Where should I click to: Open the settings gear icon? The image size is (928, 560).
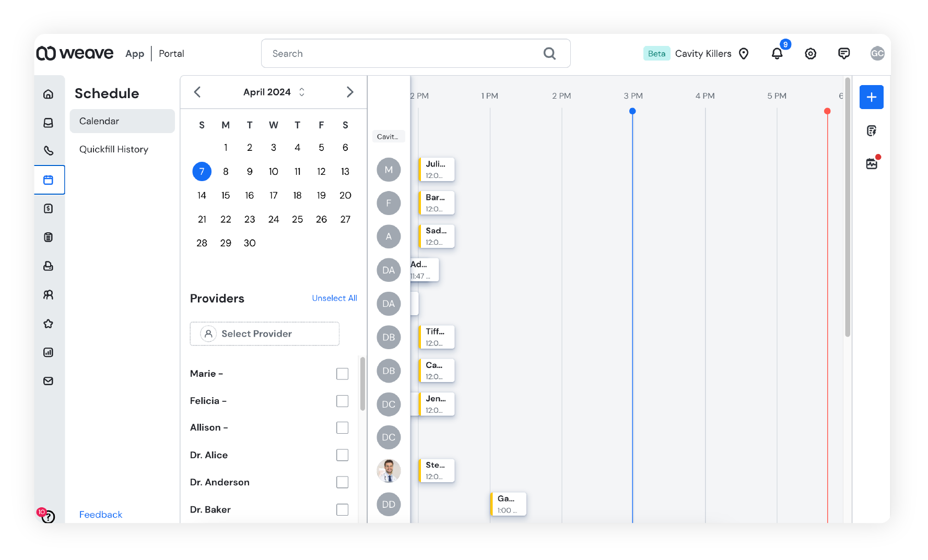pyautogui.click(x=810, y=54)
